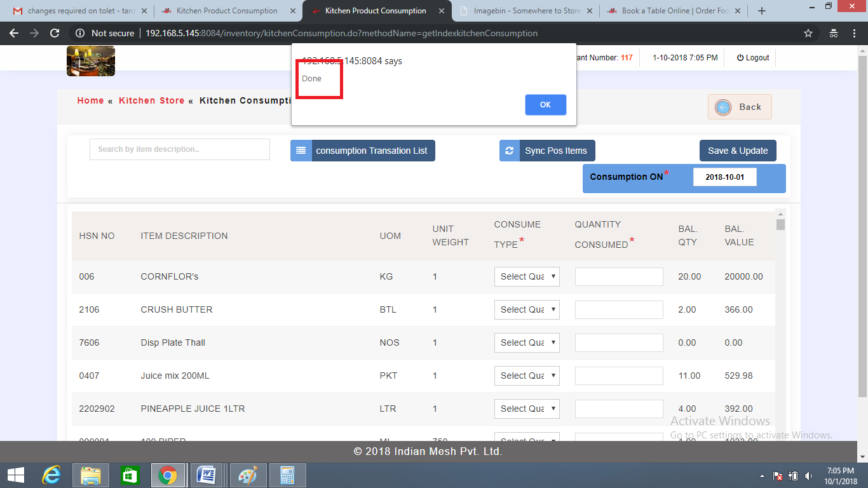Click the address bar URL
Viewport: 868px width, 488px height.
point(341,33)
